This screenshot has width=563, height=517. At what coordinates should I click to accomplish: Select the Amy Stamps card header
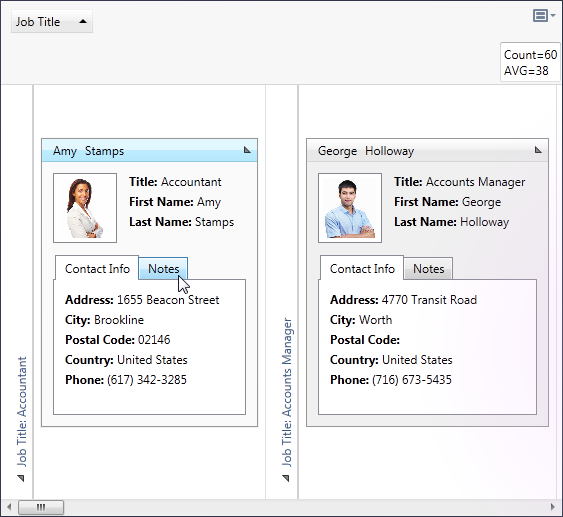click(149, 150)
